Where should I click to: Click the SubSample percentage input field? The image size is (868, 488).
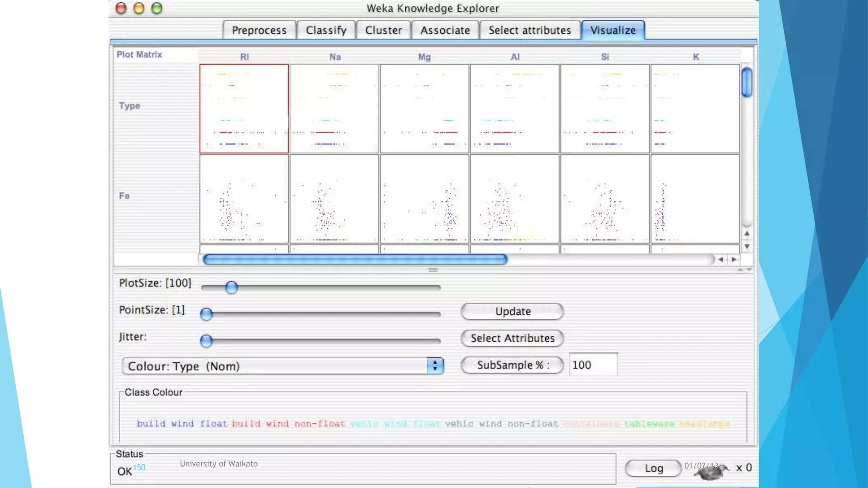pos(593,365)
